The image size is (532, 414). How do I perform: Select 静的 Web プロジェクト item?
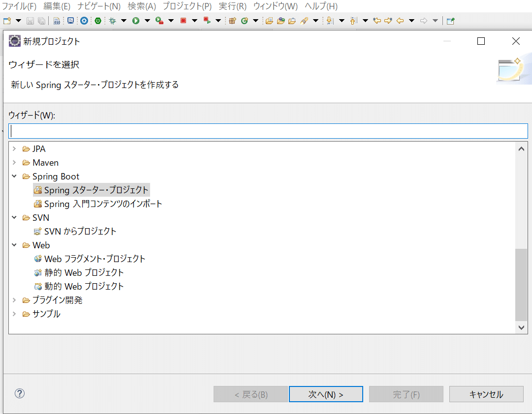(79, 272)
